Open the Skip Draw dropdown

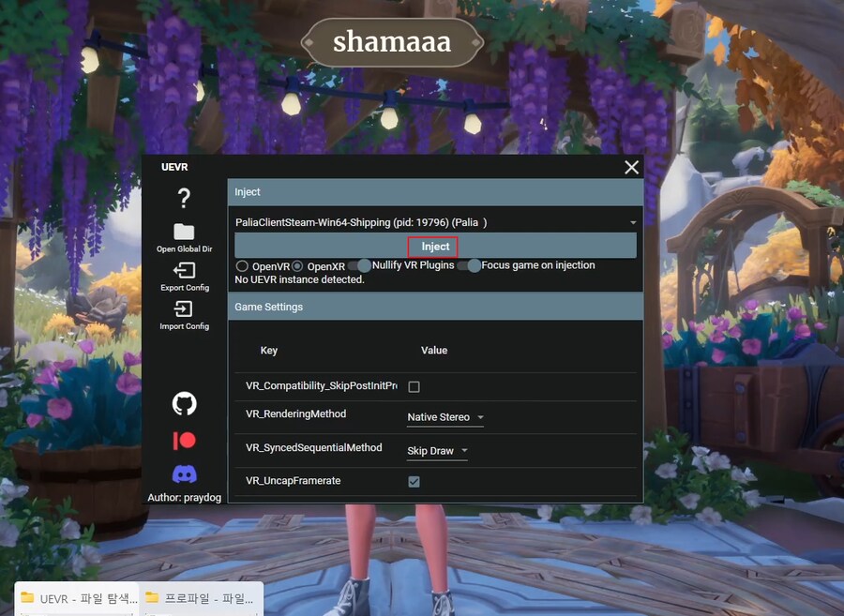click(436, 450)
